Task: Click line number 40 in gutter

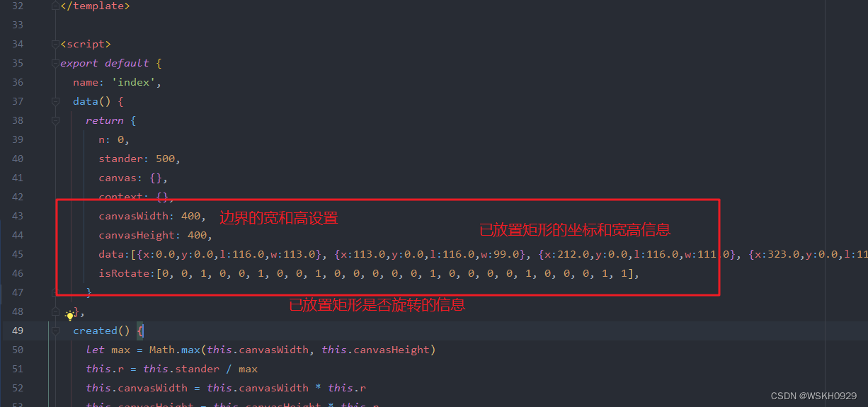Action: [17, 159]
